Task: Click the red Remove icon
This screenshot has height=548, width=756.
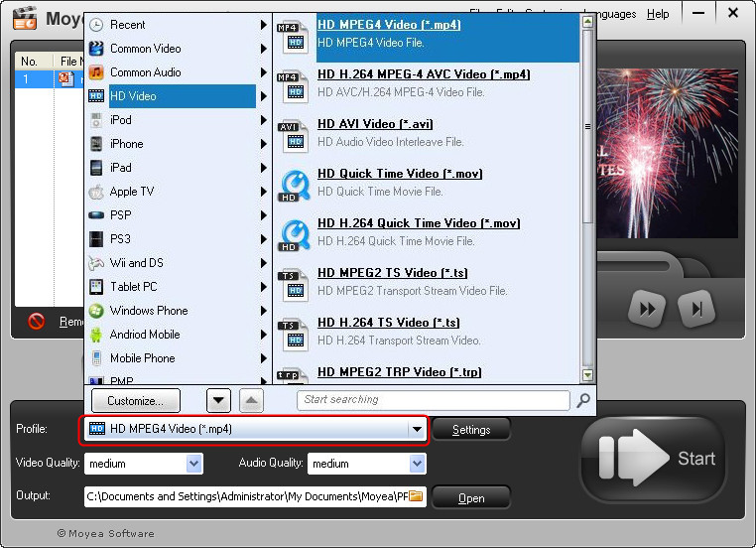Action: pyautogui.click(x=37, y=321)
